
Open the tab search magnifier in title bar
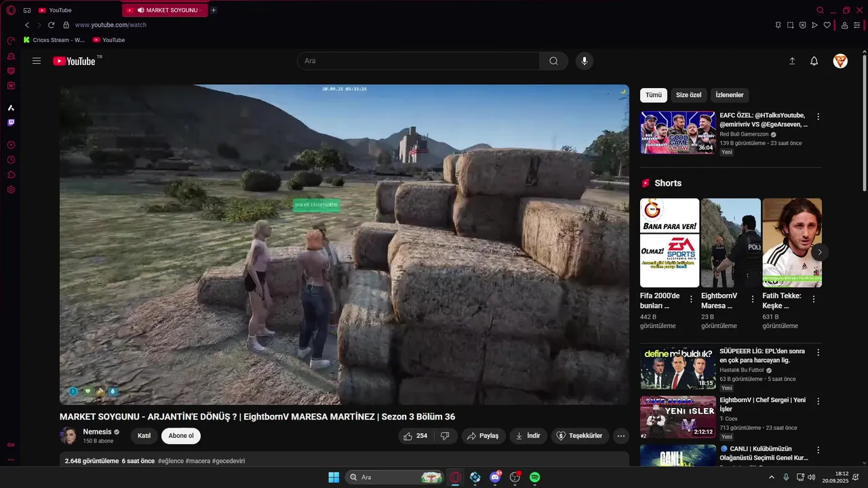coord(821,10)
